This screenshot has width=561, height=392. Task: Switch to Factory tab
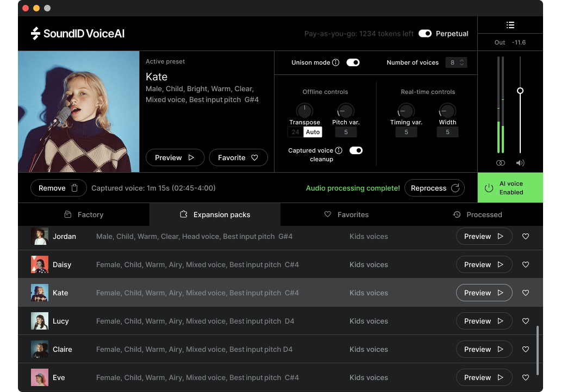click(x=84, y=214)
